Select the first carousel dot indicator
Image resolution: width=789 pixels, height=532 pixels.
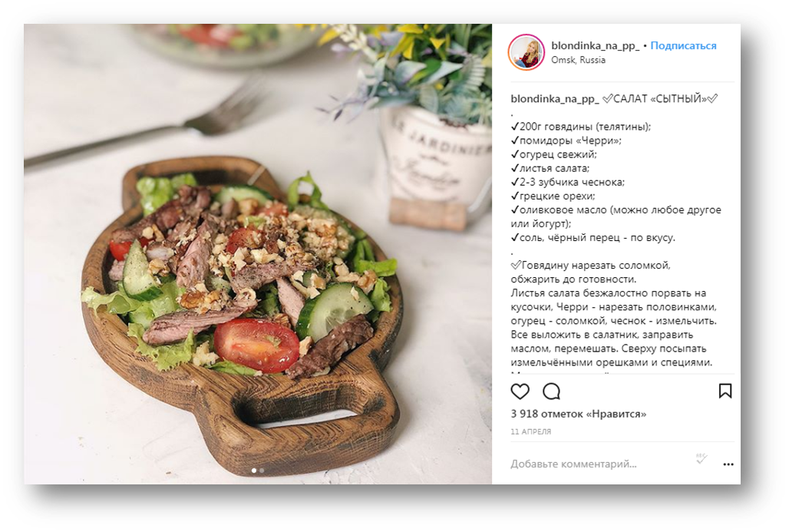click(253, 471)
